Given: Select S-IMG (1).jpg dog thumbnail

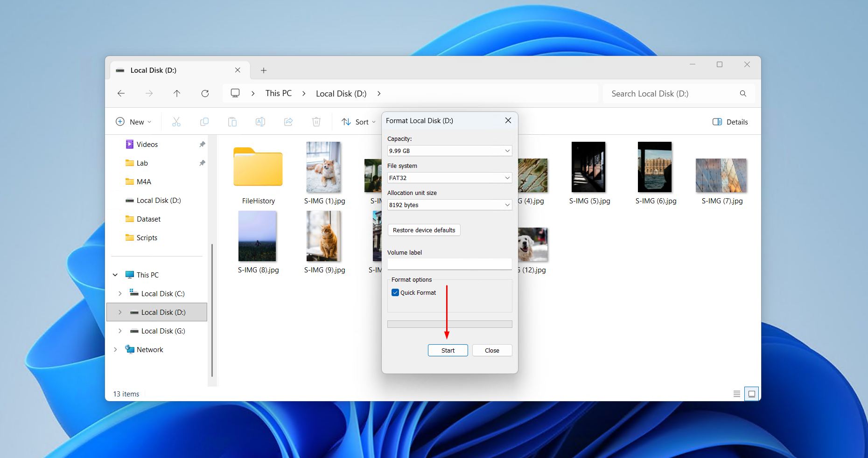Looking at the screenshot, I should click(x=323, y=167).
